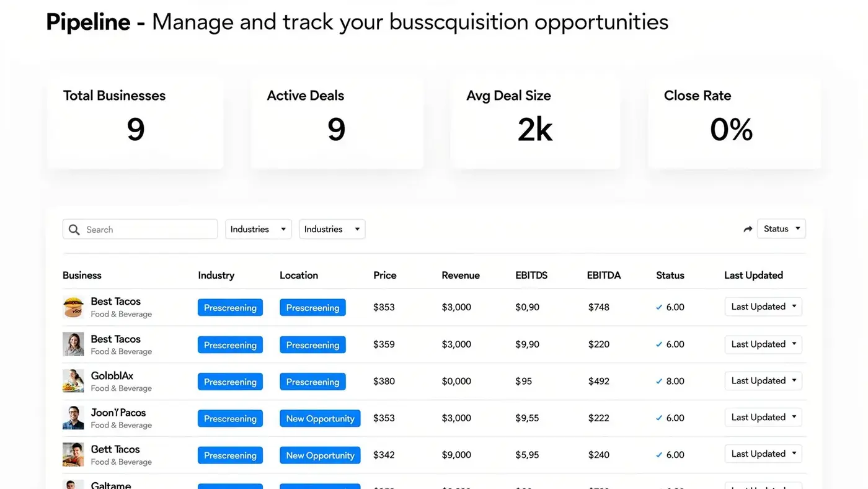Click the share arrow icon beside Status
Viewport: 868px width, 489px height.
coord(748,229)
